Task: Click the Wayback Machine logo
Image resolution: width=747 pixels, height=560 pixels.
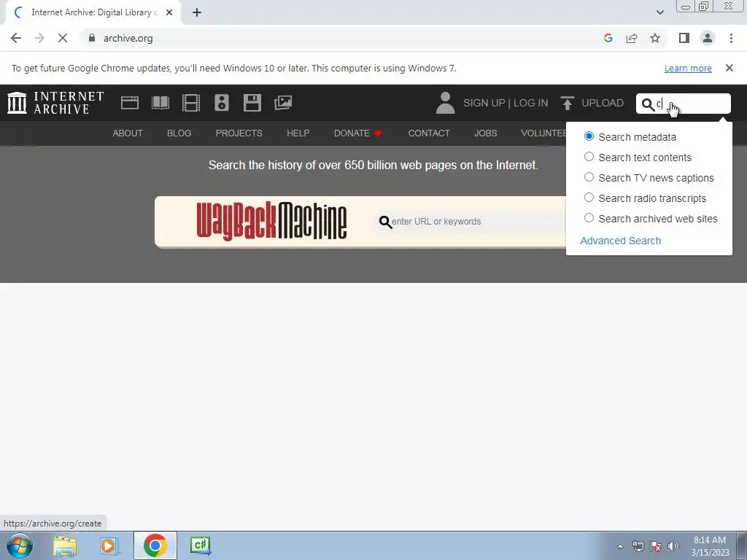Action: 271,221
